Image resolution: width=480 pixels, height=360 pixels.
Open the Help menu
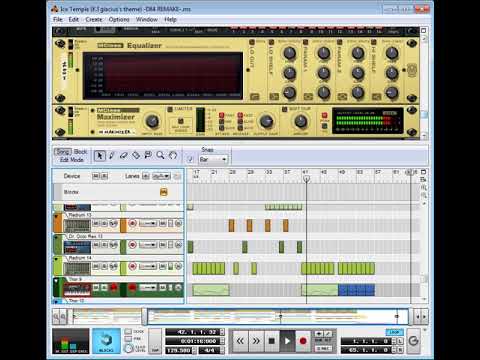pos(170,19)
